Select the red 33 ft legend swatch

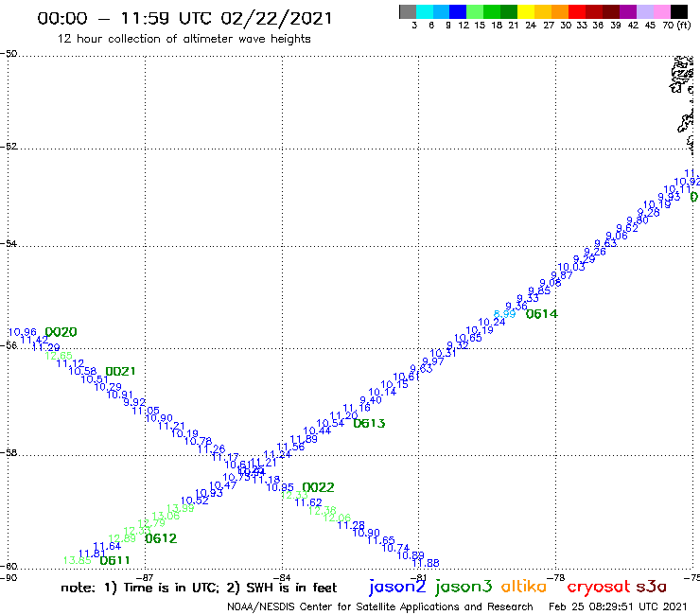[577, 11]
